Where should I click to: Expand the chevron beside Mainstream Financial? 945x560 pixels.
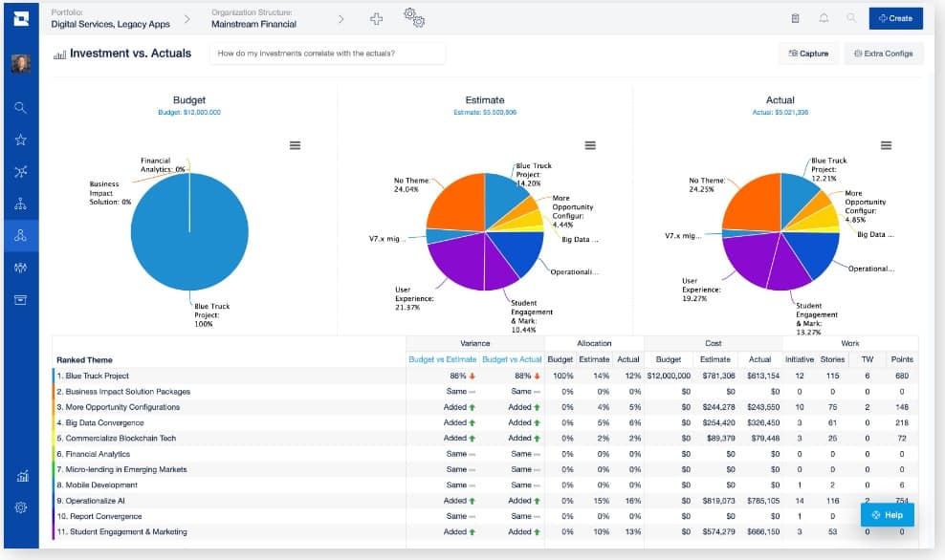point(341,17)
